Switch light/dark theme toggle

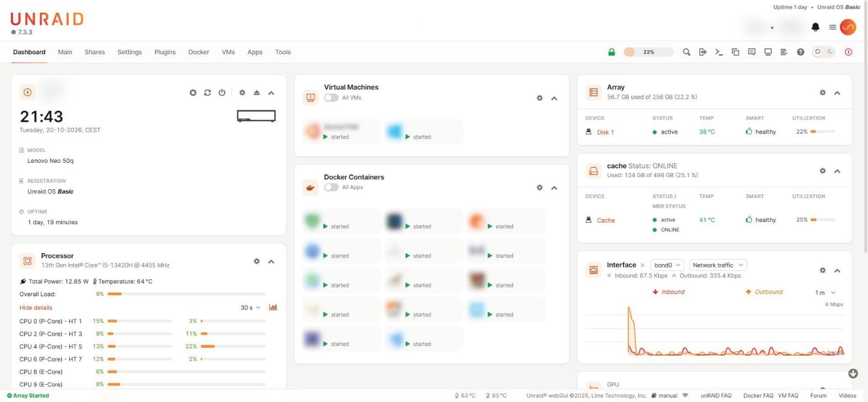(824, 51)
